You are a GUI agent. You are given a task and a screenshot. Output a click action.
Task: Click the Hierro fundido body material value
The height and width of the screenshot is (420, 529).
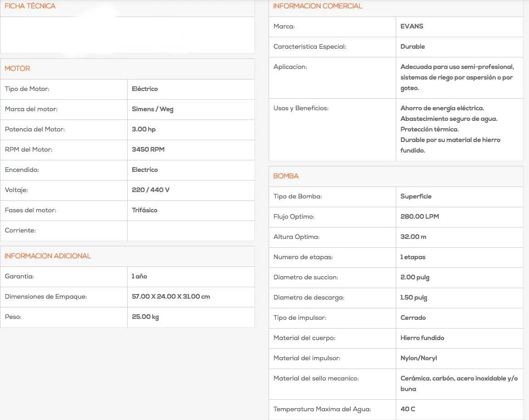click(422, 338)
